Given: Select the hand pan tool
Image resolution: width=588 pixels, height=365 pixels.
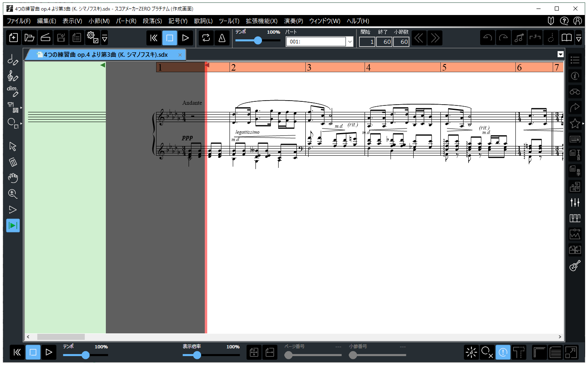Looking at the screenshot, I should (13, 178).
